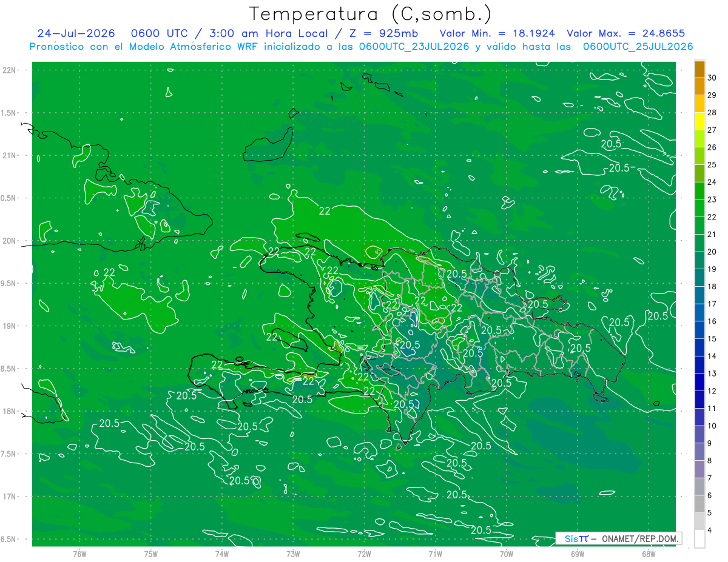Image resolution: width=728 pixels, height=562 pixels.
Task: Click the '18N' latitude label
Action: (x=10, y=411)
